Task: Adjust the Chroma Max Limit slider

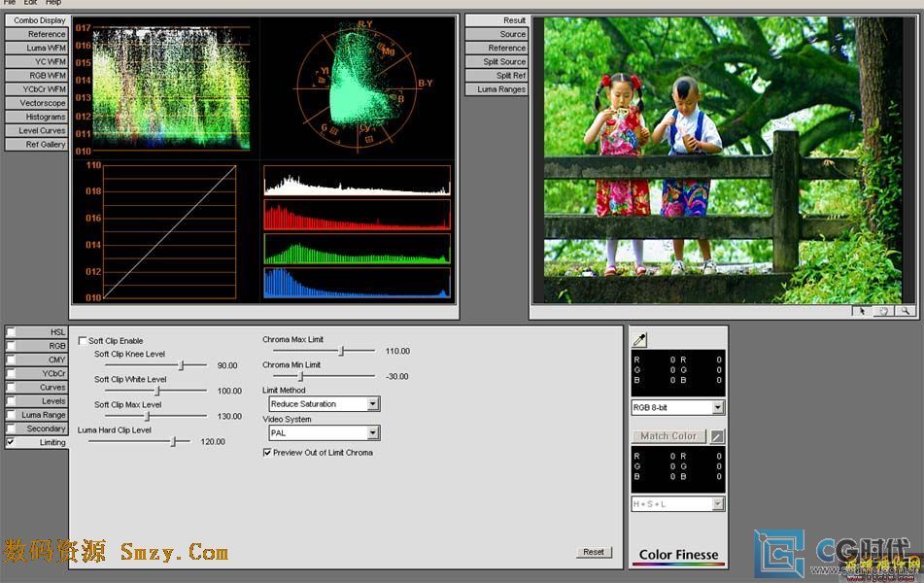Action: (x=341, y=351)
